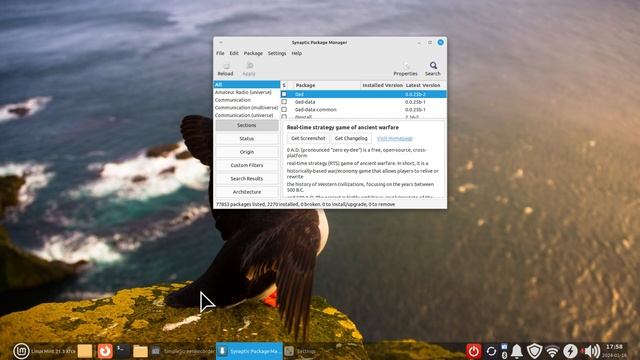The width and height of the screenshot is (640, 360).
Task: Click the red power icon in tray
Action: (x=473, y=351)
